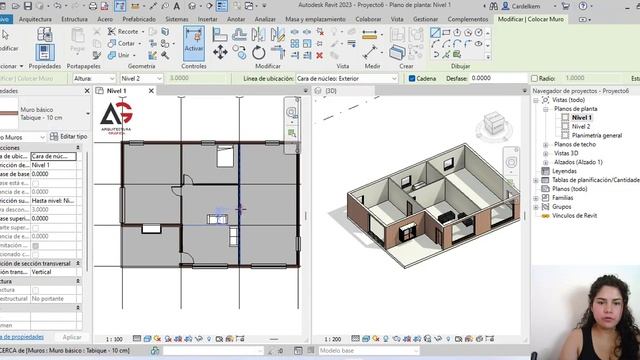The width and height of the screenshot is (640, 360).
Task: Select Vínculos de Revit in project browser
Action: coord(574,216)
